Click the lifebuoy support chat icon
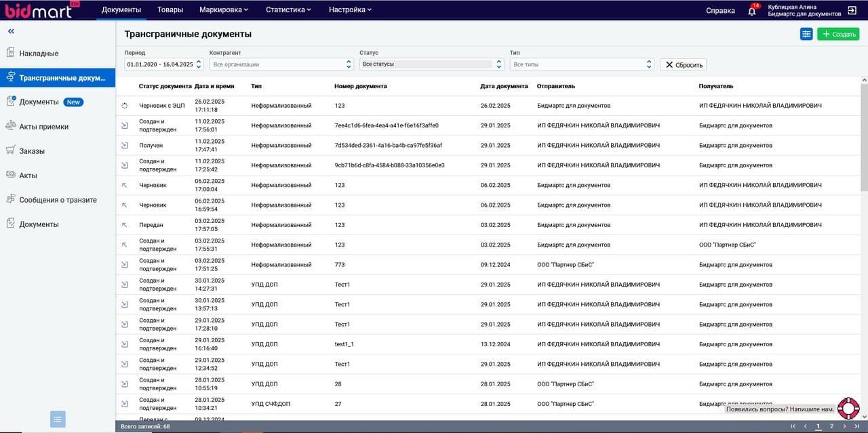 848,408
